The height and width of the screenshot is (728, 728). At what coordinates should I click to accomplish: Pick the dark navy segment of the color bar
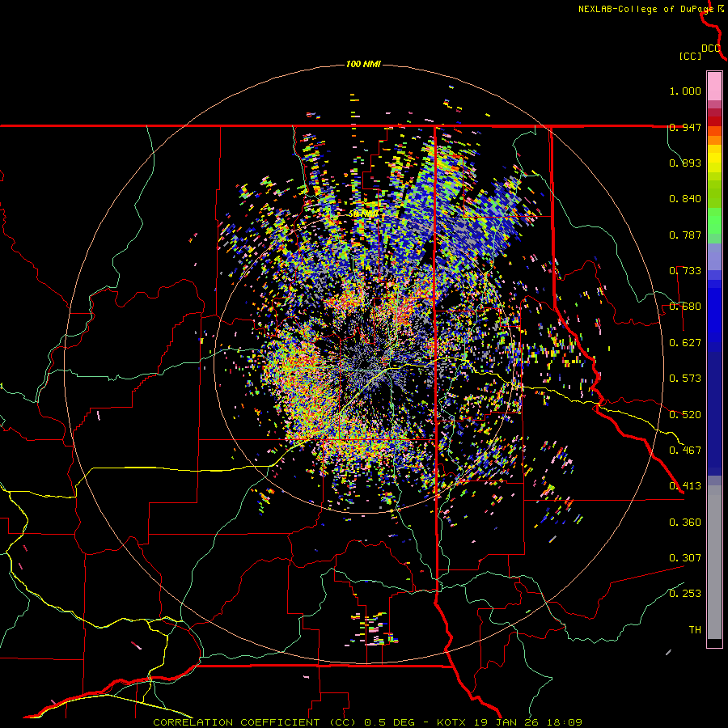(x=714, y=413)
